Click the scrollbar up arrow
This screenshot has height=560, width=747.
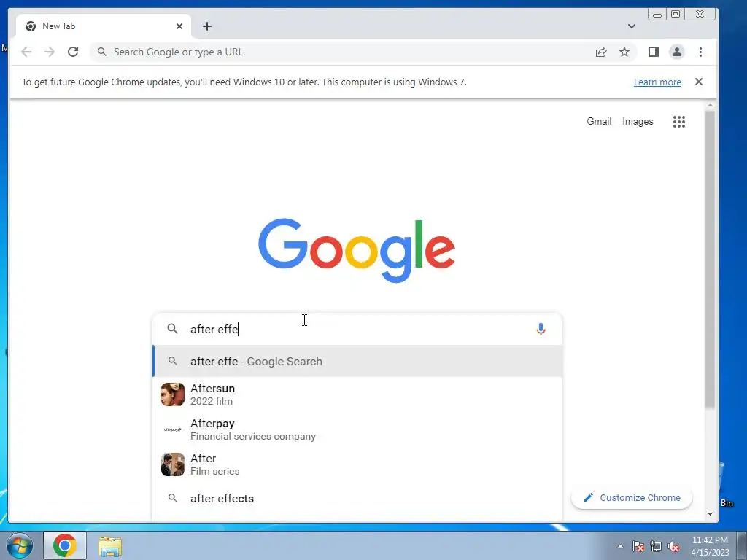point(710,105)
